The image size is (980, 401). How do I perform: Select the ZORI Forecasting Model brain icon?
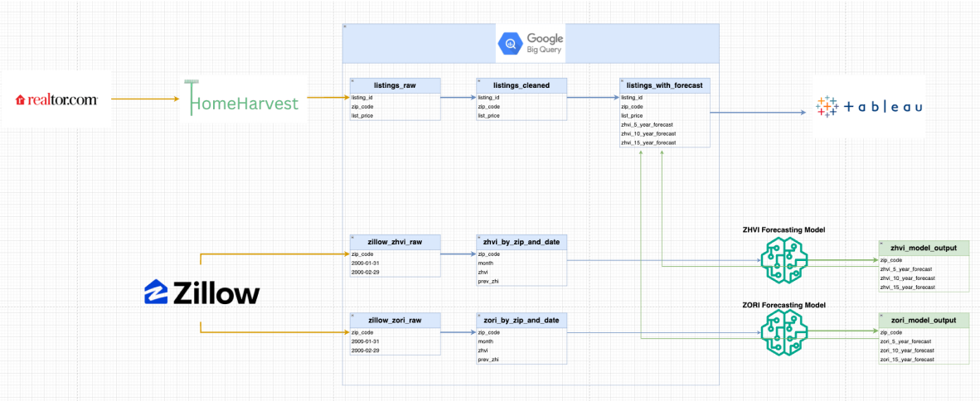[x=785, y=335]
